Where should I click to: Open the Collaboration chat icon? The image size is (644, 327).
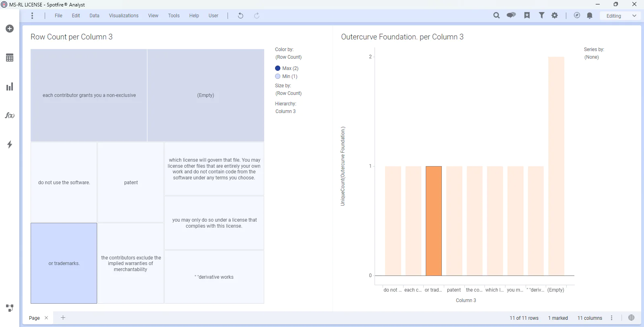[x=511, y=15]
